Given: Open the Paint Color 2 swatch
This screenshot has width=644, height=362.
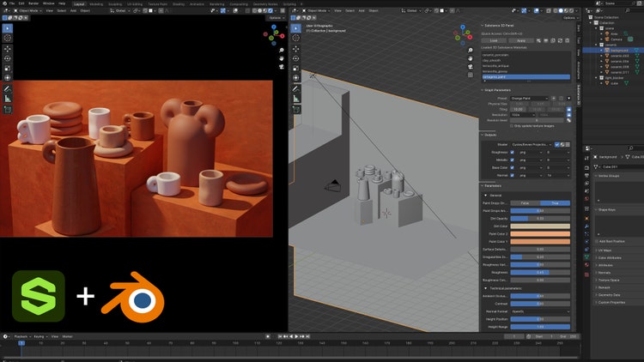Looking at the screenshot, I should [x=540, y=234].
